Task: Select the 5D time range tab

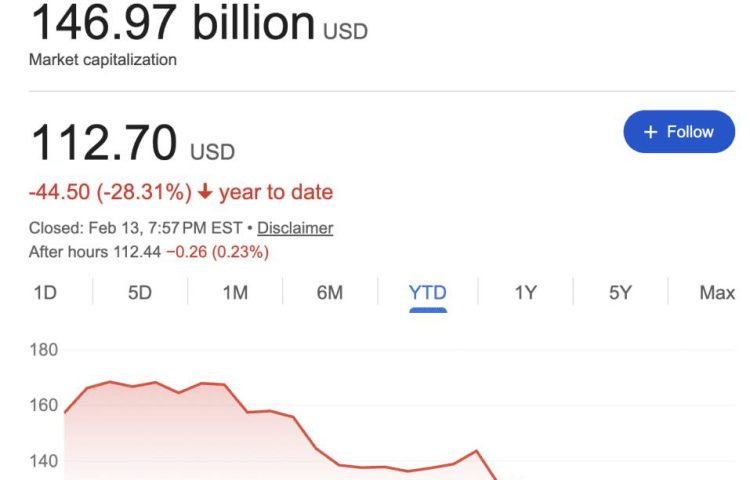Action: (x=139, y=293)
